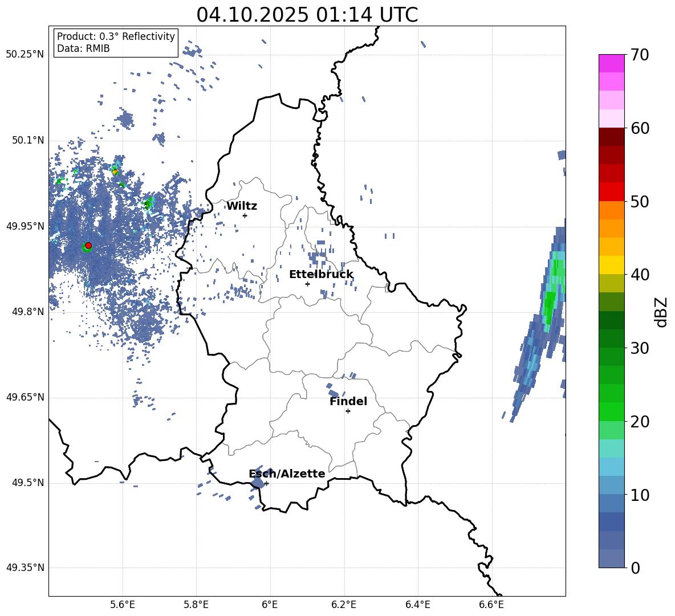Click the 6°E longitude label
The height and width of the screenshot is (616, 675).
tap(270, 605)
